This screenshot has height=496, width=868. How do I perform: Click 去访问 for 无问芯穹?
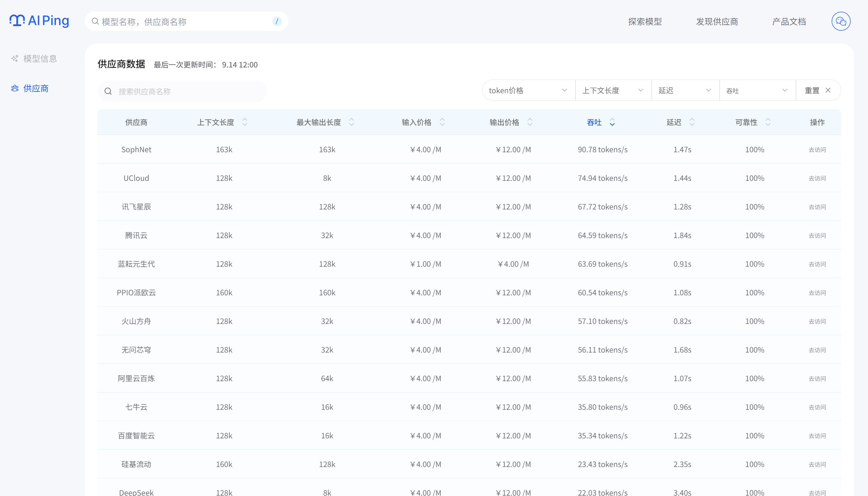point(817,350)
